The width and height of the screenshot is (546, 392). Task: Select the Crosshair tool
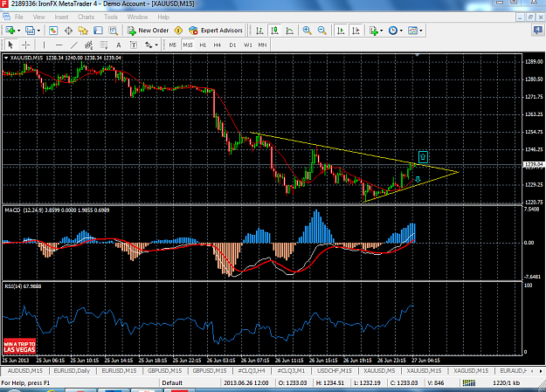[x=25, y=45]
